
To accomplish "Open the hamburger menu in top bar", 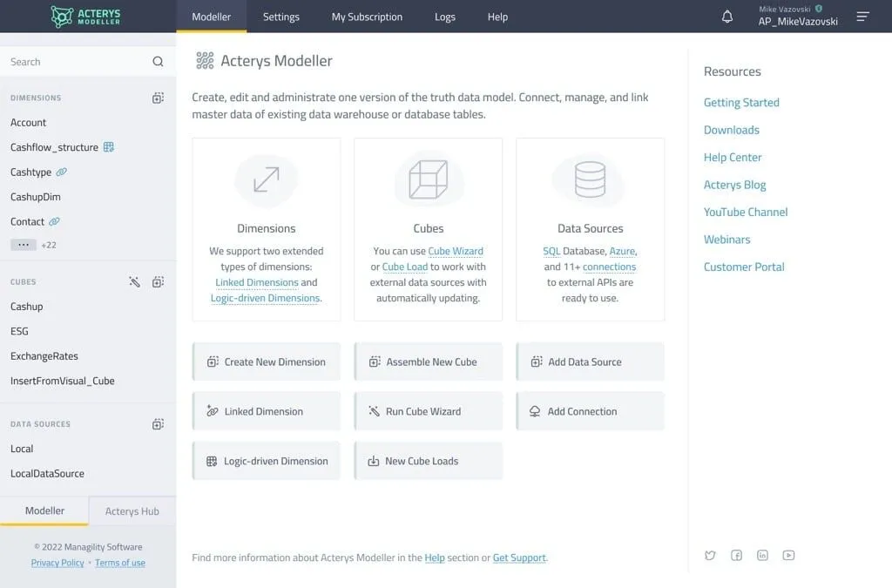I will coord(862,17).
